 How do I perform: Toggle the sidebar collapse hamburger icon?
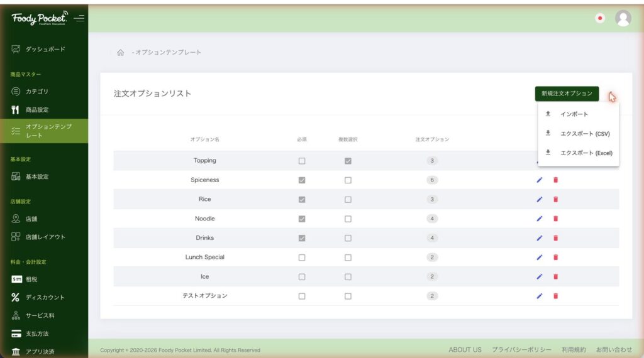[79, 18]
